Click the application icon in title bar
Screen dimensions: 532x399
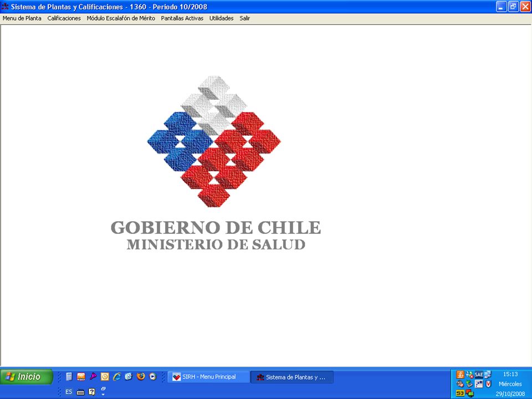tap(5, 7)
